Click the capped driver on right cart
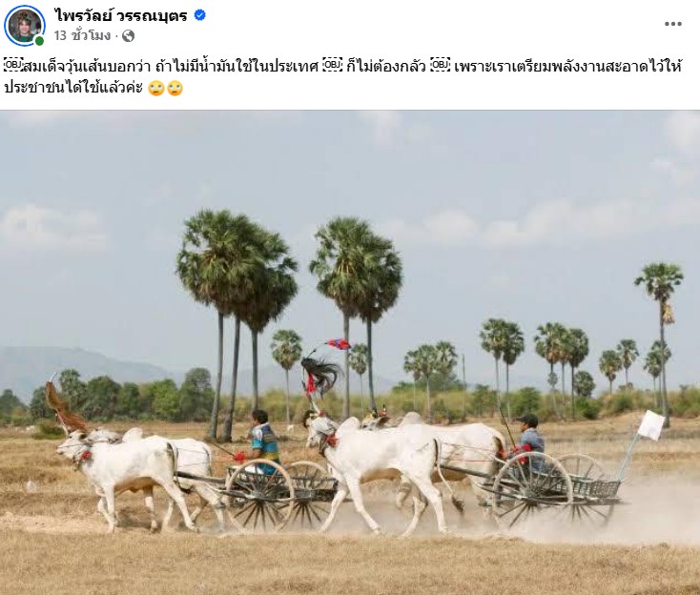The height and width of the screenshot is (595, 700). [x=530, y=441]
